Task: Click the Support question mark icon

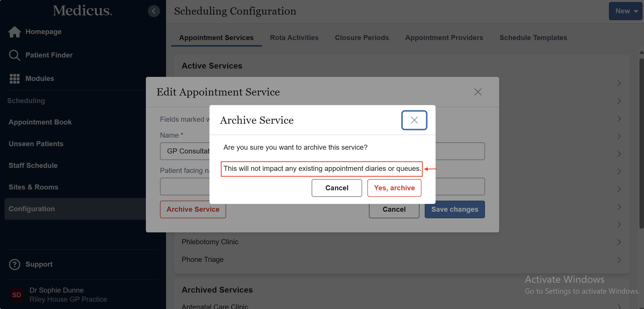Action: point(14,264)
